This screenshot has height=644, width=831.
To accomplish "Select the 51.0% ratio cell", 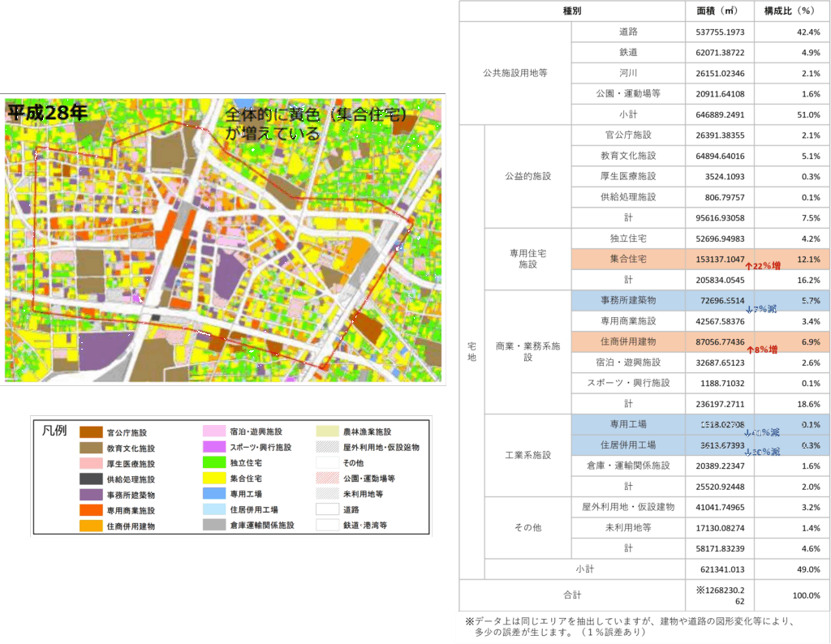I will 792,114.
